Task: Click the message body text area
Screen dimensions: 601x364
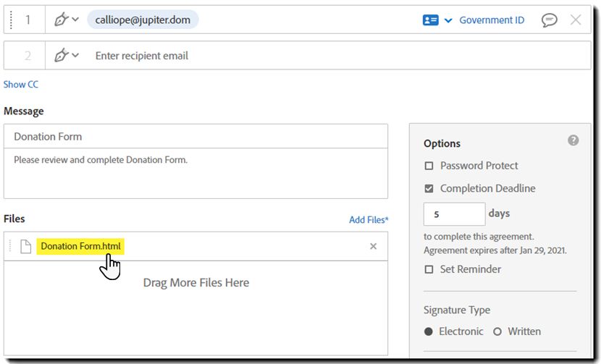Action: [196, 173]
